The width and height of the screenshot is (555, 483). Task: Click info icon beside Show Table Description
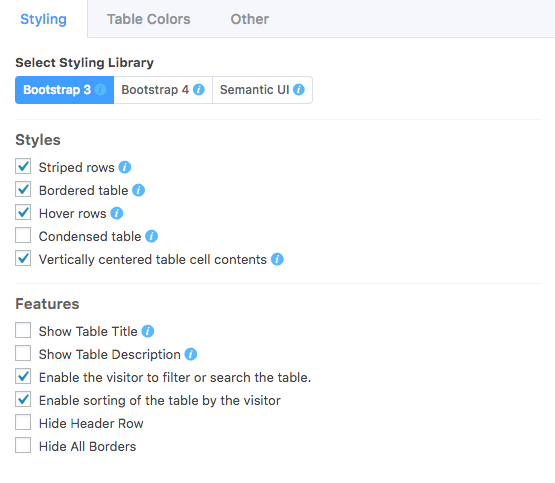(x=191, y=354)
